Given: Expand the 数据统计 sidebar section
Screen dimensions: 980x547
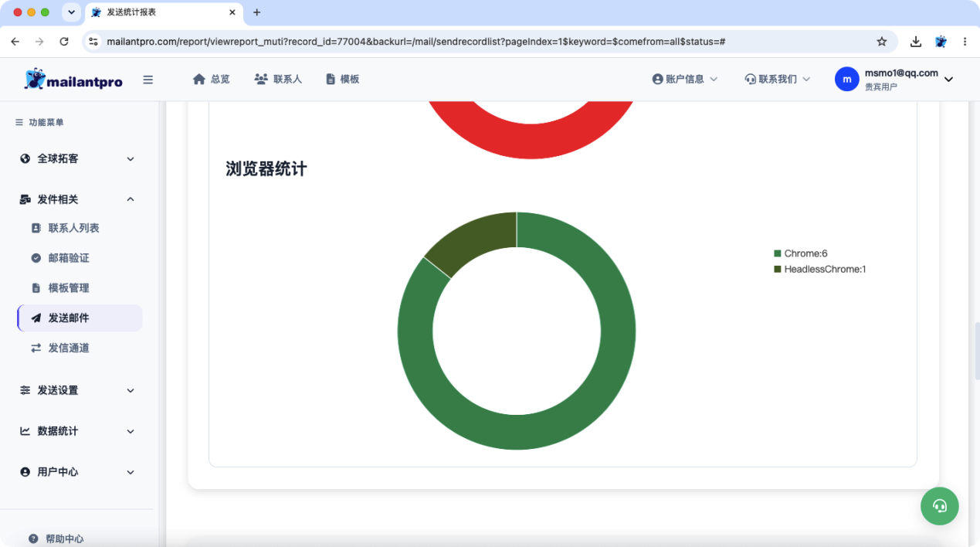Looking at the screenshot, I should click(x=77, y=431).
